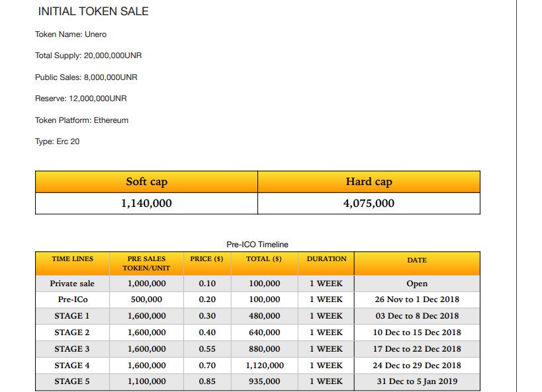Image resolution: width=542 pixels, height=392 pixels.
Task: Click the 'Soft cap' header cell
Action: pos(146,182)
